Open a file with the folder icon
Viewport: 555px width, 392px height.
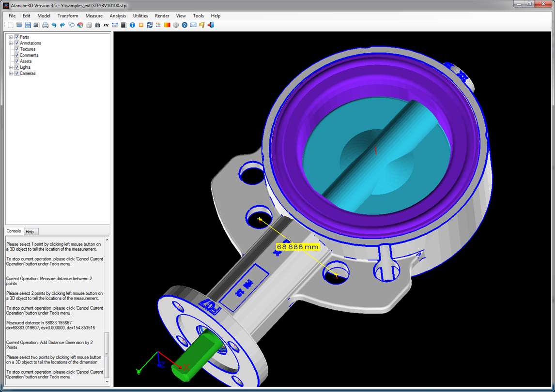(x=19, y=25)
